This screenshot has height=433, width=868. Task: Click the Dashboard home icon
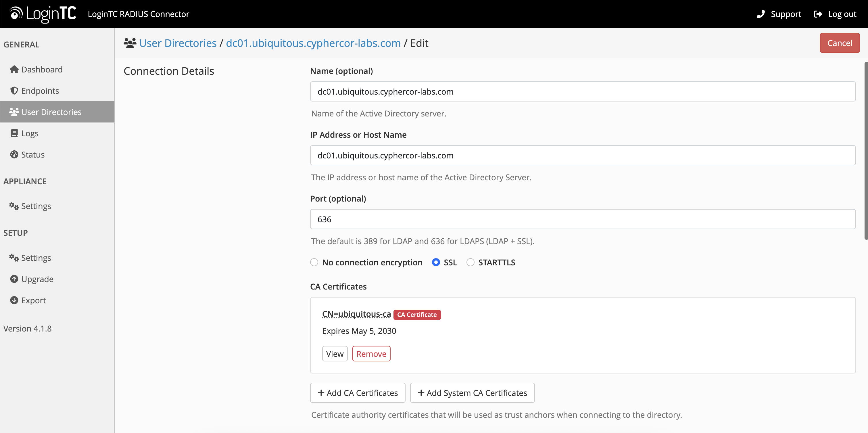coord(14,69)
